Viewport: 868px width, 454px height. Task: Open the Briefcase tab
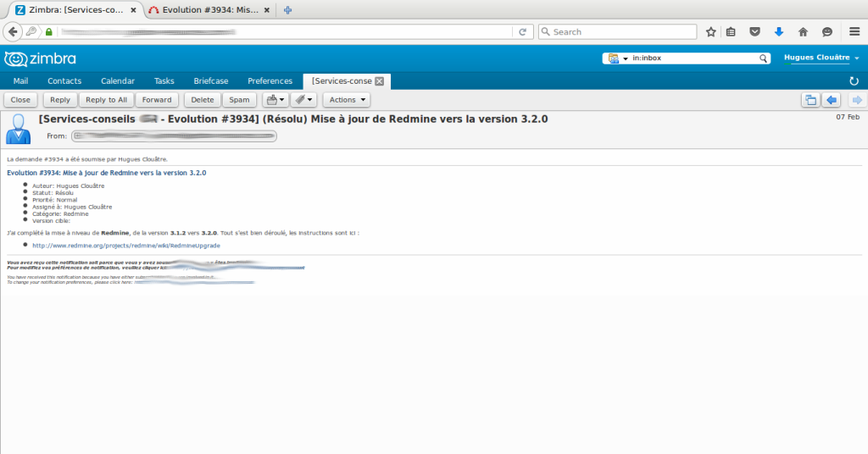[211, 80]
